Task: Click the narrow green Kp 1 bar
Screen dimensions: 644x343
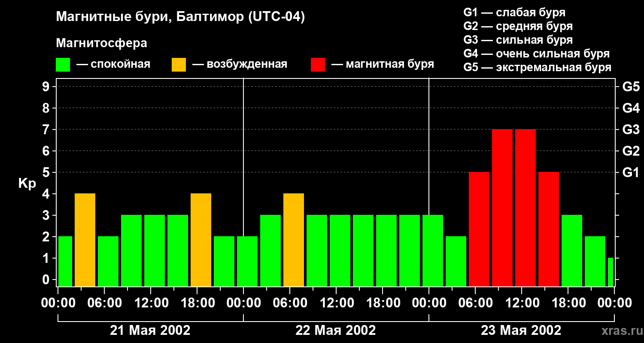Action: click(x=611, y=272)
